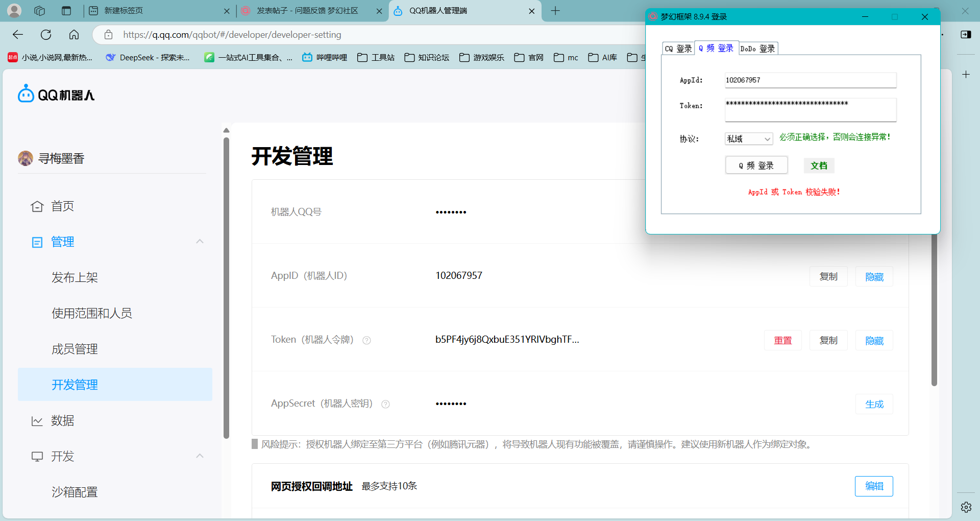This screenshot has height=521, width=980.
Task: Switch to the CQ 登录 tab
Action: click(678, 49)
